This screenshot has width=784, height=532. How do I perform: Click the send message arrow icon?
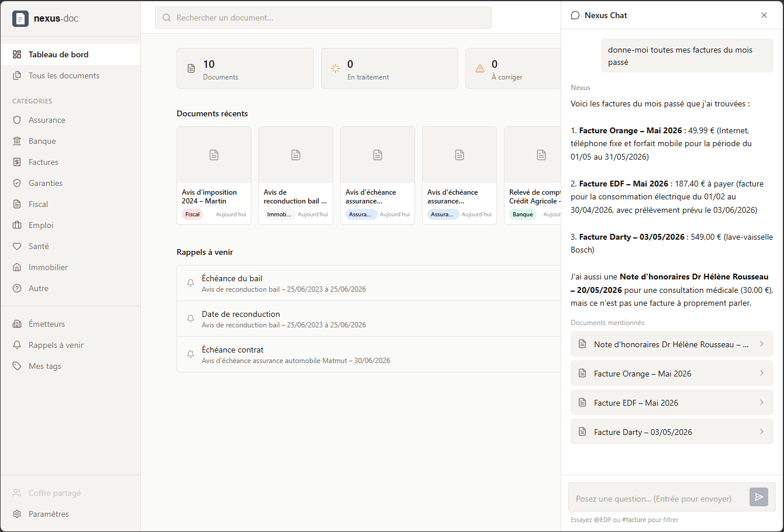pyautogui.click(x=759, y=497)
